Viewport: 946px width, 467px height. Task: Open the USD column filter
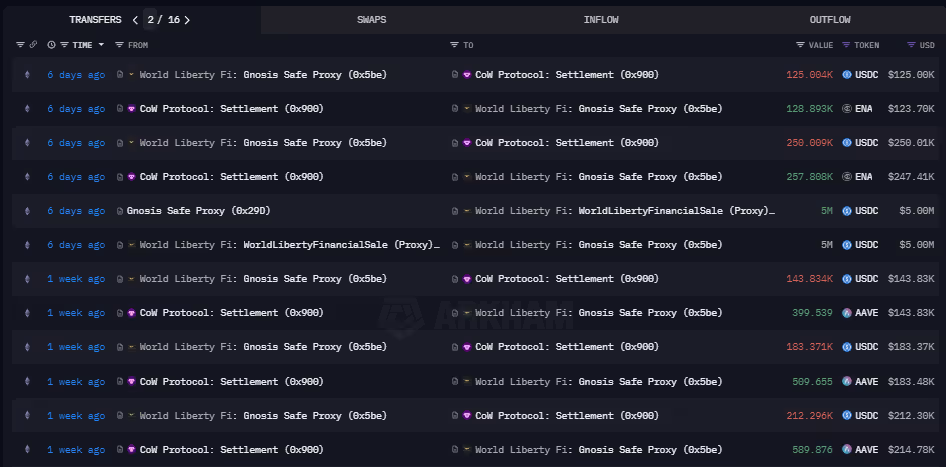(x=911, y=45)
